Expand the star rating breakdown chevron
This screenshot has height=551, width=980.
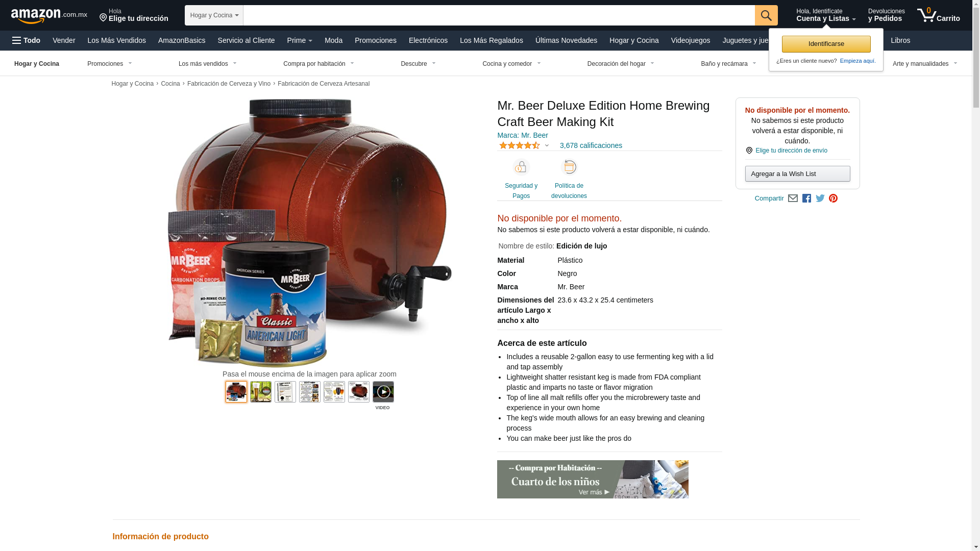[547, 145]
